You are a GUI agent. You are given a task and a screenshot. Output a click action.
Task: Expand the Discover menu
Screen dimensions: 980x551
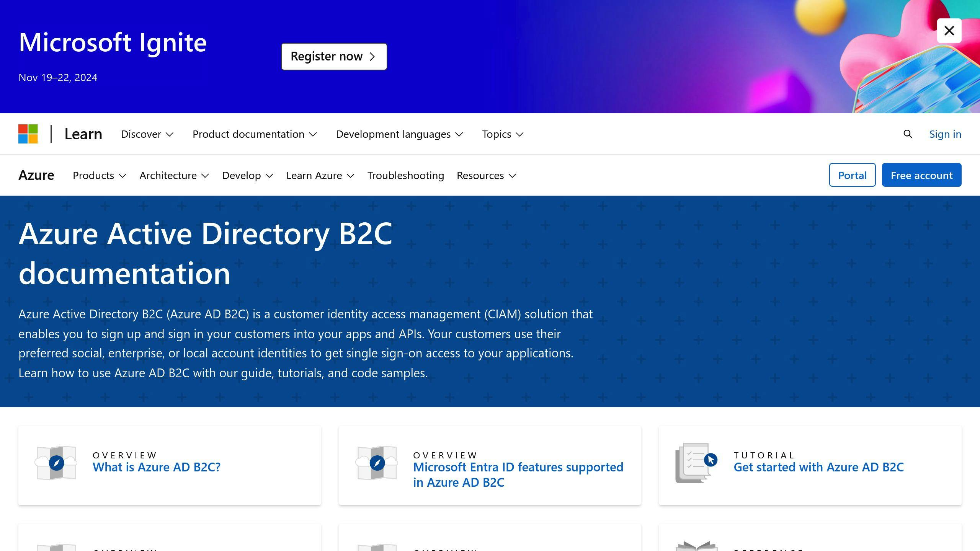click(147, 134)
